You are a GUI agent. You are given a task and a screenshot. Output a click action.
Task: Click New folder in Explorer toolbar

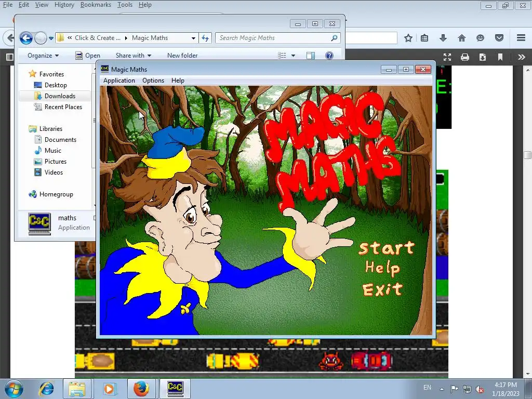click(182, 55)
